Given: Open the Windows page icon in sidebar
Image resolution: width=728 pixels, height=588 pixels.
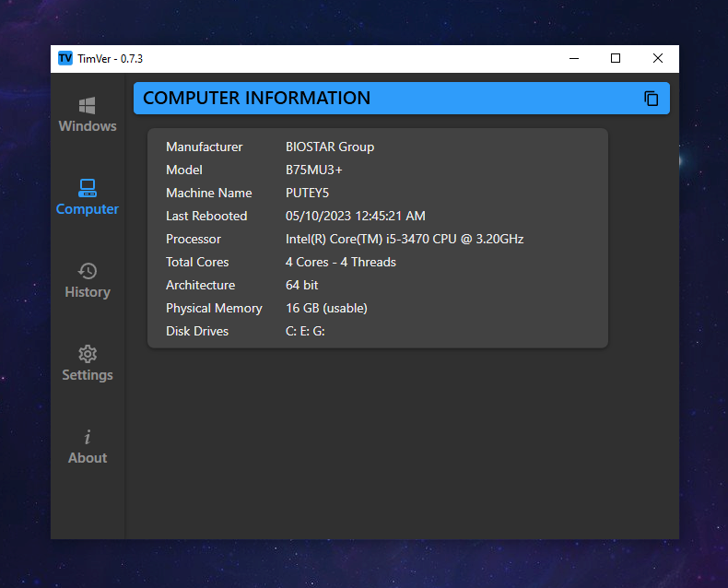Looking at the screenshot, I should [x=88, y=105].
